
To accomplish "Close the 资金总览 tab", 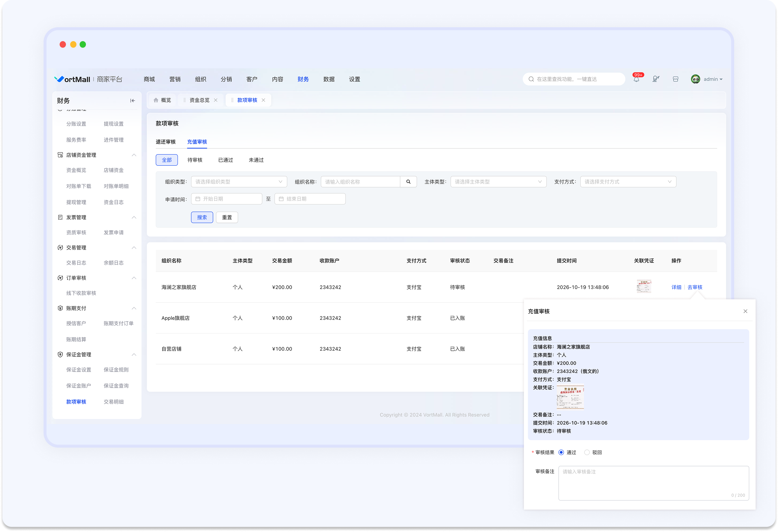I will point(216,100).
